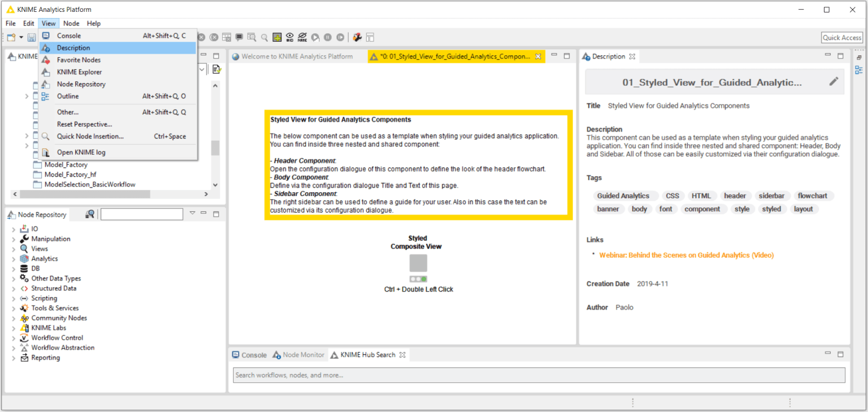Click the layout editor toolbar icon
This screenshot has height=412, width=868.
coord(370,37)
